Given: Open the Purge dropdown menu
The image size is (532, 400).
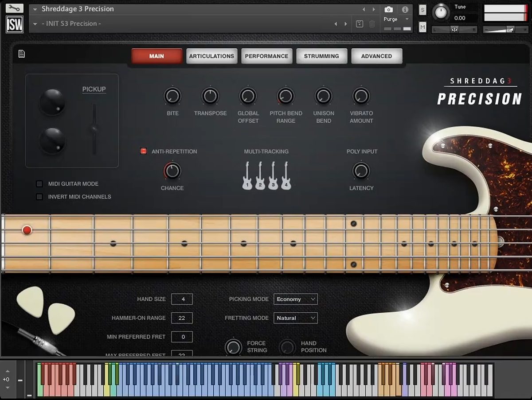Looking at the screenshot, I should pyautogui.click(x=397, y=19).
